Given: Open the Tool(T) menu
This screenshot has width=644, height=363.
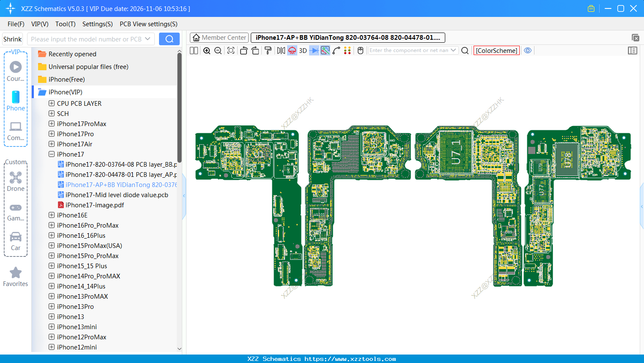Looking at the screenshot, I should pyautogui.click(x=65, y=24).
